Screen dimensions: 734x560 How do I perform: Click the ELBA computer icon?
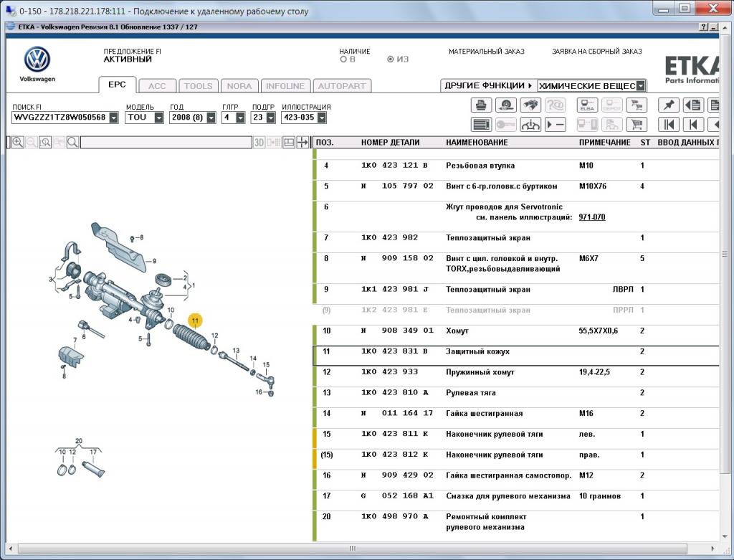click(587, 105)
